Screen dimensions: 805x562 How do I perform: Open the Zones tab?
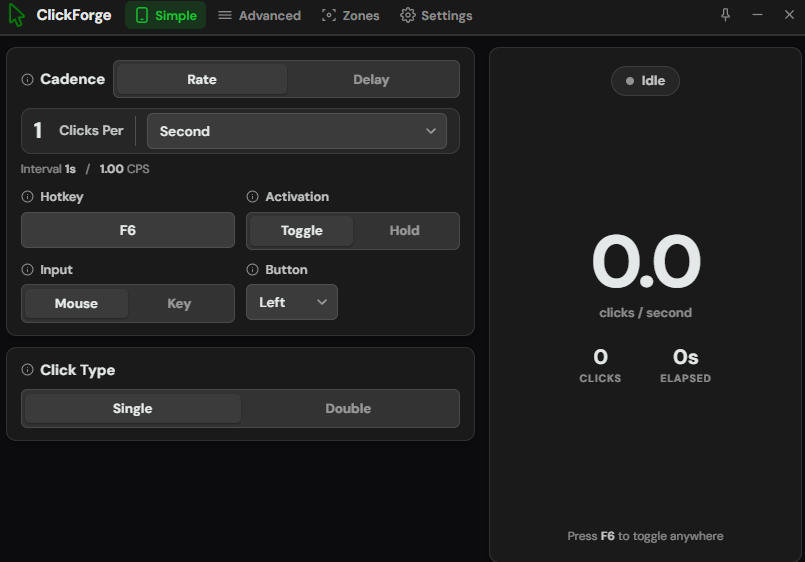351,15
